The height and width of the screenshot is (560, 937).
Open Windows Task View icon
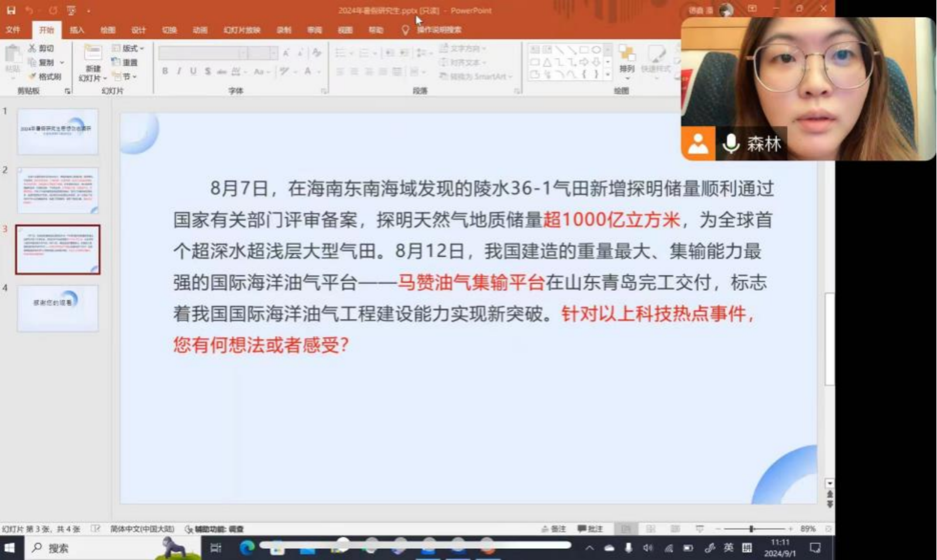216,548
